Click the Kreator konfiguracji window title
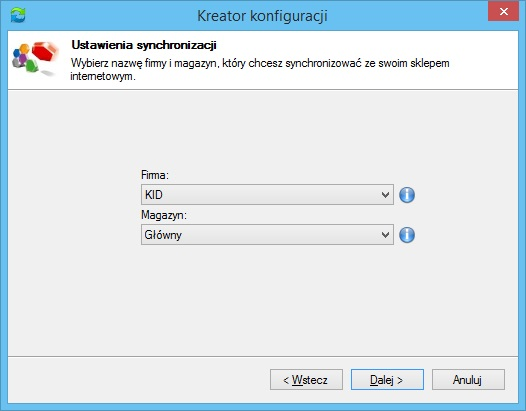This screenshot has height=411, width=526. 262,16
